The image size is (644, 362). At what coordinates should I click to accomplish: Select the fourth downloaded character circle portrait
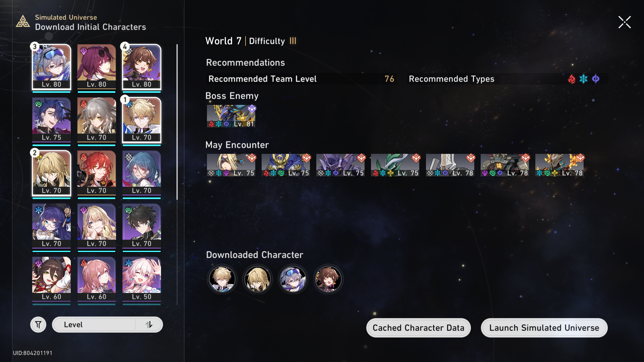328,279
